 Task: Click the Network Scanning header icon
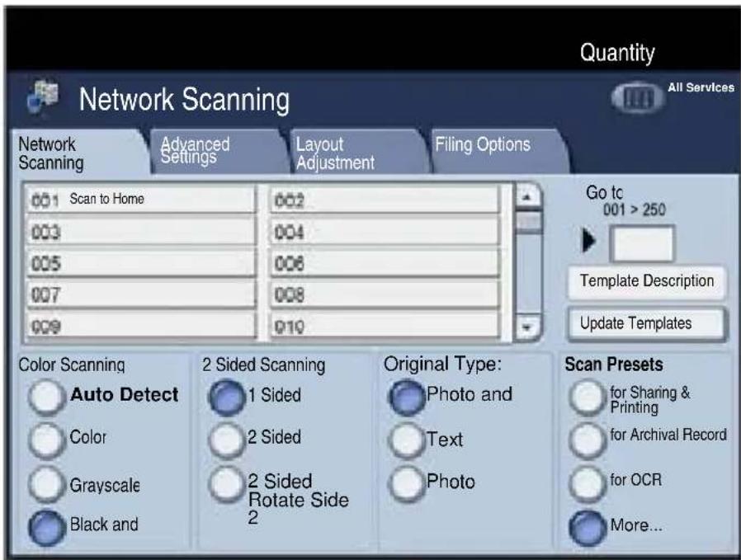(x=42, y=96)
